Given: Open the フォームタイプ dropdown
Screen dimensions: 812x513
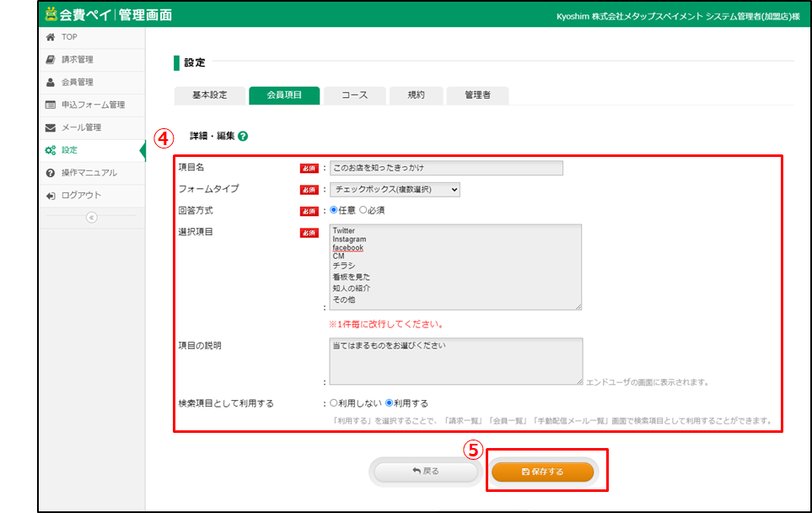Looking at the screenshot, I should (x=395, y=190).
